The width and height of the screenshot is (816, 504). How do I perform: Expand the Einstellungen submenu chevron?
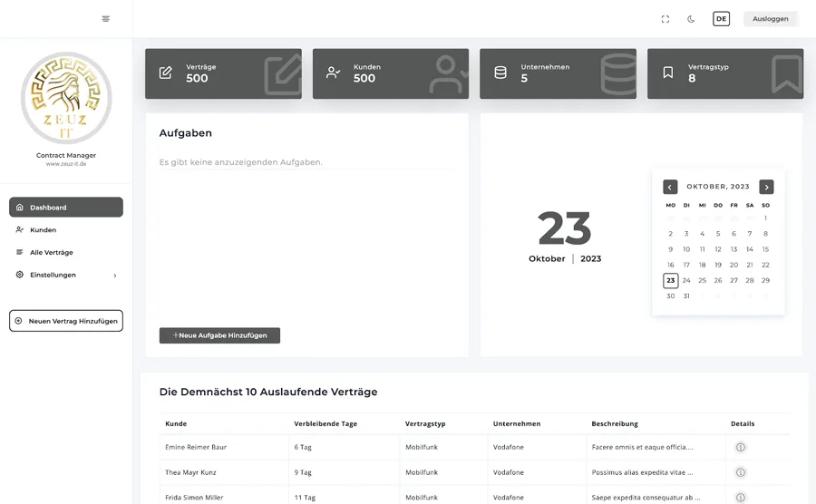tap(115, 276)
